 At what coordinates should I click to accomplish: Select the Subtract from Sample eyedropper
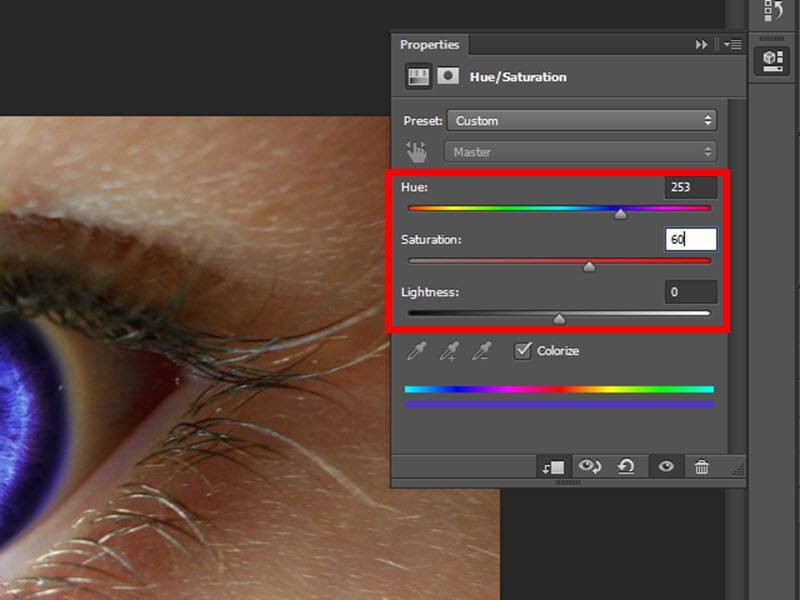482,351
